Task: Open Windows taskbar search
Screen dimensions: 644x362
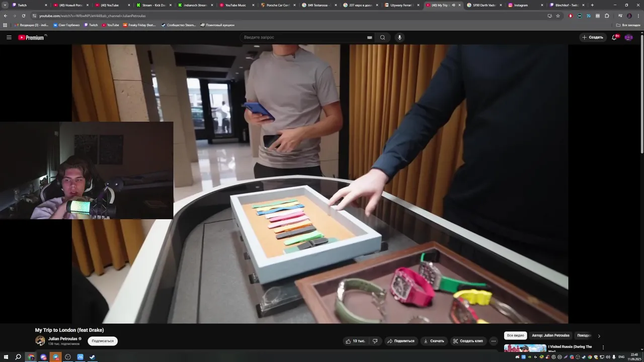Action: 18,357
